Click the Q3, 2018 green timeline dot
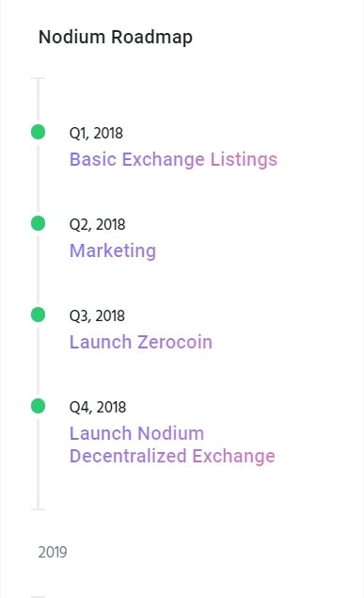 tap(38, 315)
